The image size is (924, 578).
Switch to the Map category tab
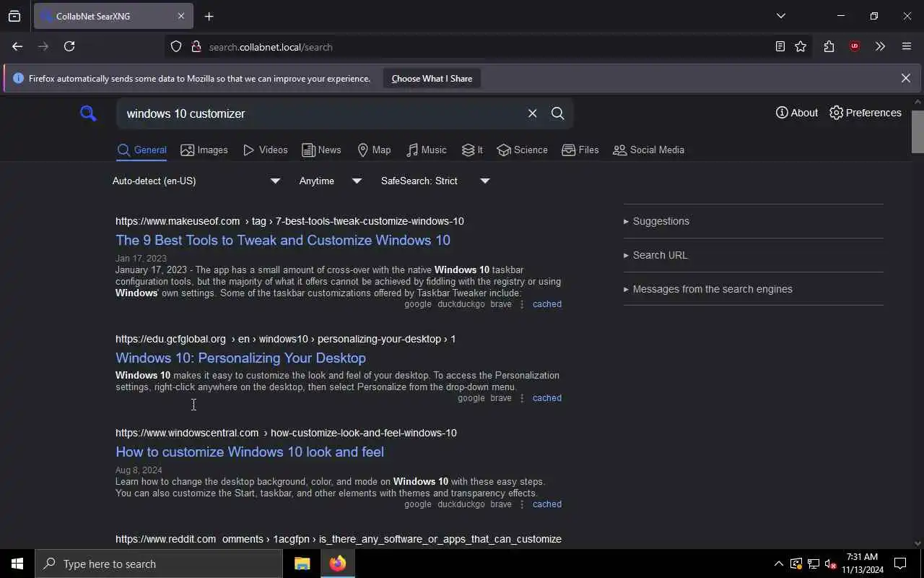click(374, 150)
